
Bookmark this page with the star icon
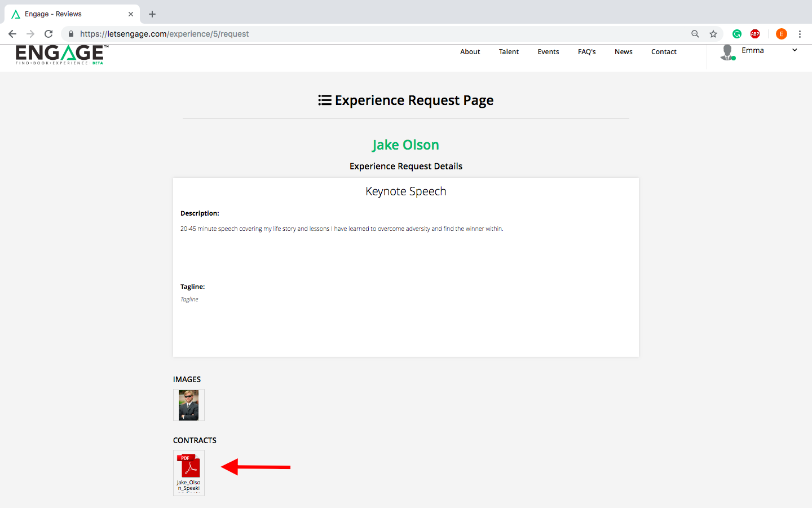(713, 34)
